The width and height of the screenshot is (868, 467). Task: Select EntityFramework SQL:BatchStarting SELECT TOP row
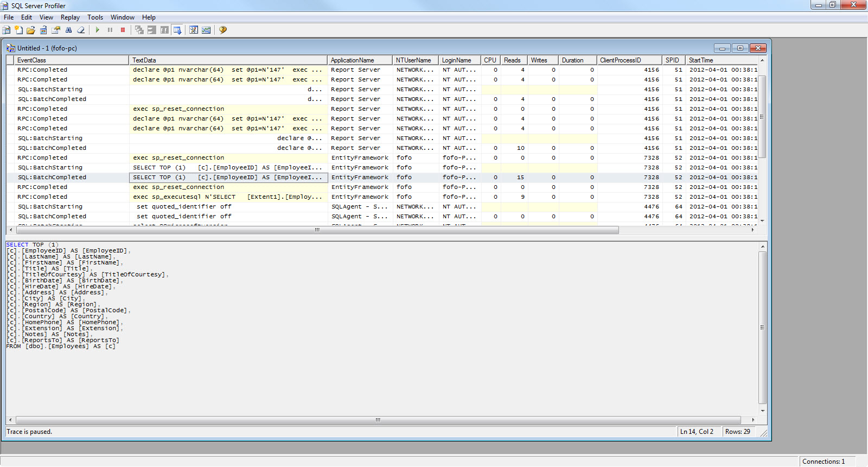tap(382, 168)
